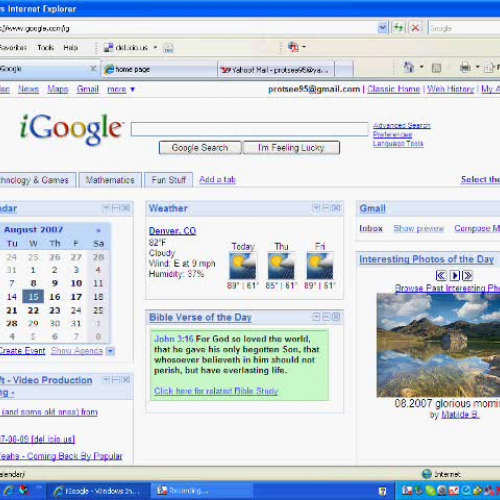Open the Bible Verse gadget menu dropdown icon

[x=316, y=317]
